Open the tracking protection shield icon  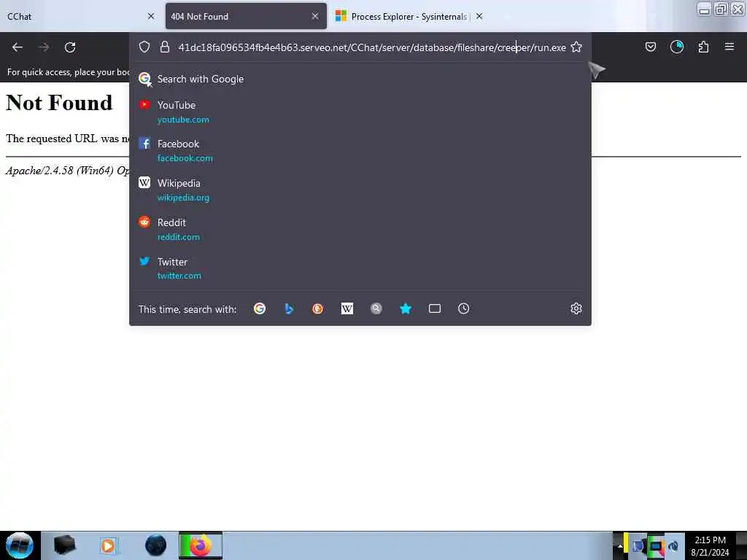click(x=144, y=47)
